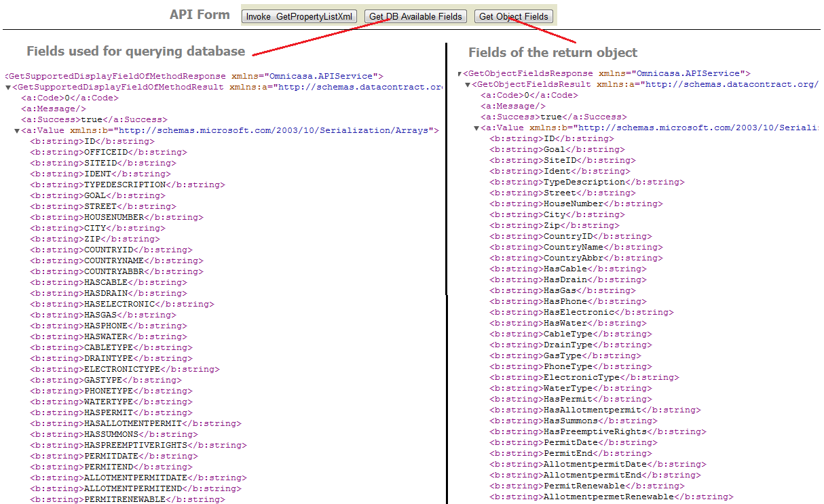Click the Invoke GetPropertyListXml button
This screenshot has width=824, height=504.
(299, 16)
